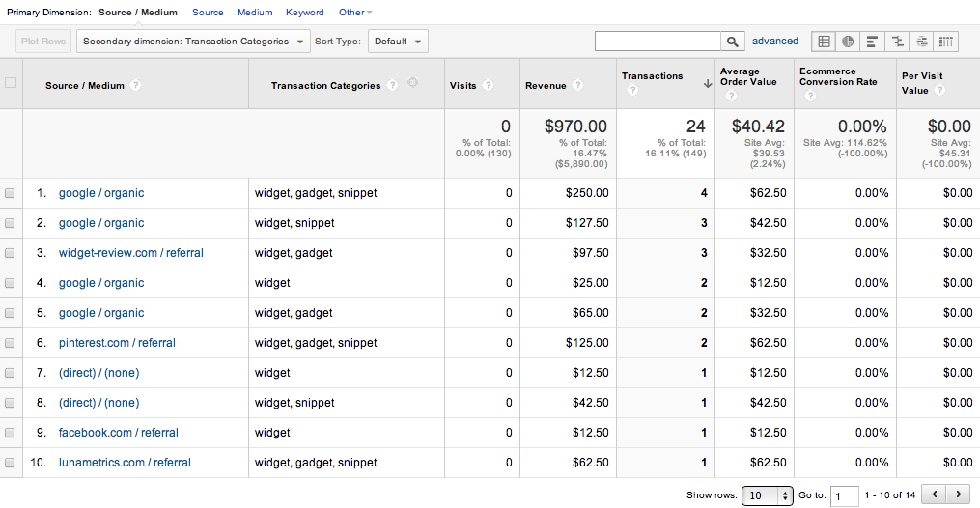This screenshot has width=980, height=508.
Task: Click the '1 - 10 of 14' pagination text
Action: pos(889,494)
